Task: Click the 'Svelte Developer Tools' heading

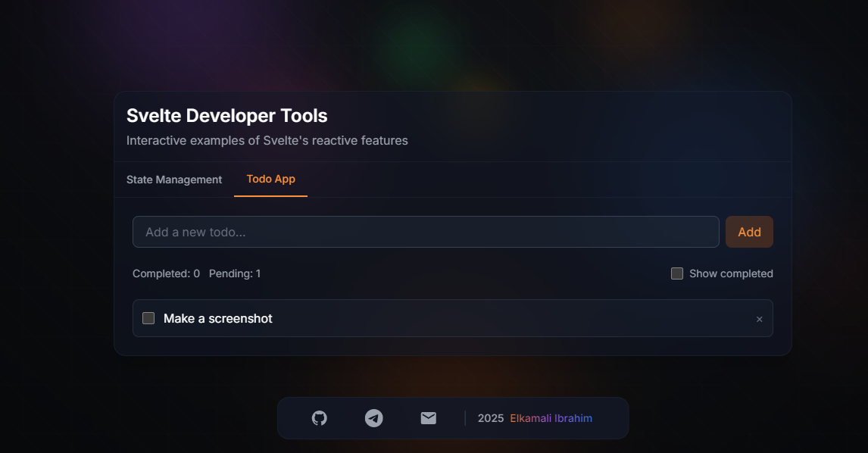Action: [227, 116]
